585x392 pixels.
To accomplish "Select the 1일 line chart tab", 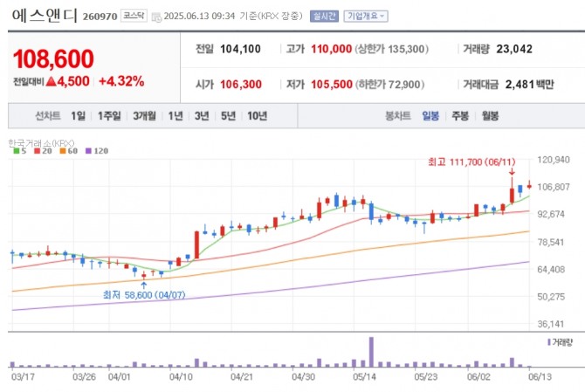I will coord(78,116).
